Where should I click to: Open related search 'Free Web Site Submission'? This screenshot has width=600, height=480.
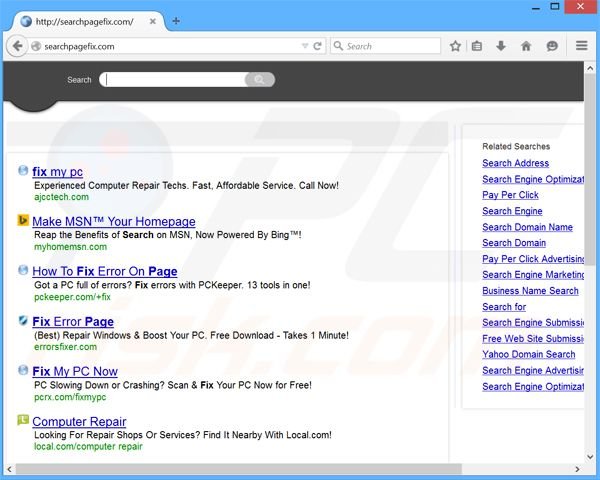tap(533, 339)
